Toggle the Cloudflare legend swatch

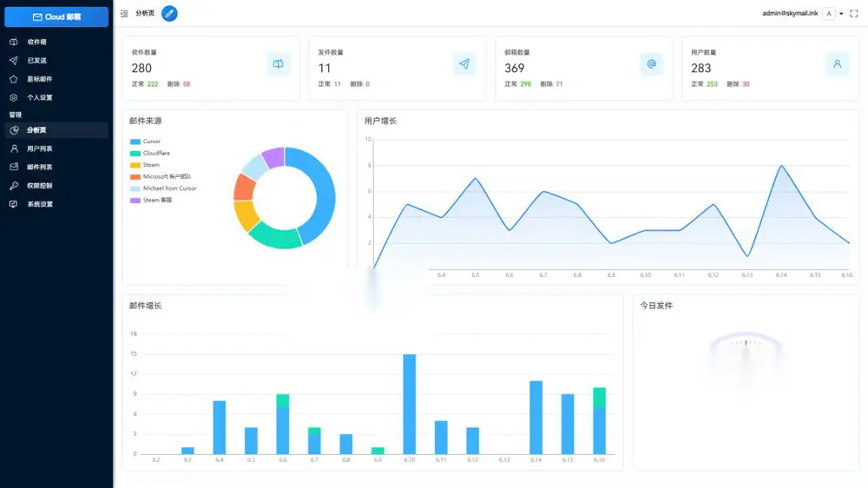pyautogui.click(x=135, y=154)
